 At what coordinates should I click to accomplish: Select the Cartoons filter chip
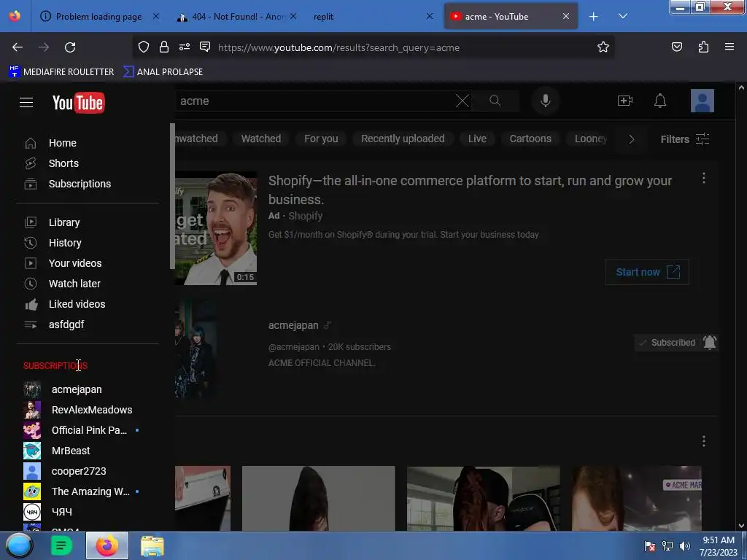(530, 139)
